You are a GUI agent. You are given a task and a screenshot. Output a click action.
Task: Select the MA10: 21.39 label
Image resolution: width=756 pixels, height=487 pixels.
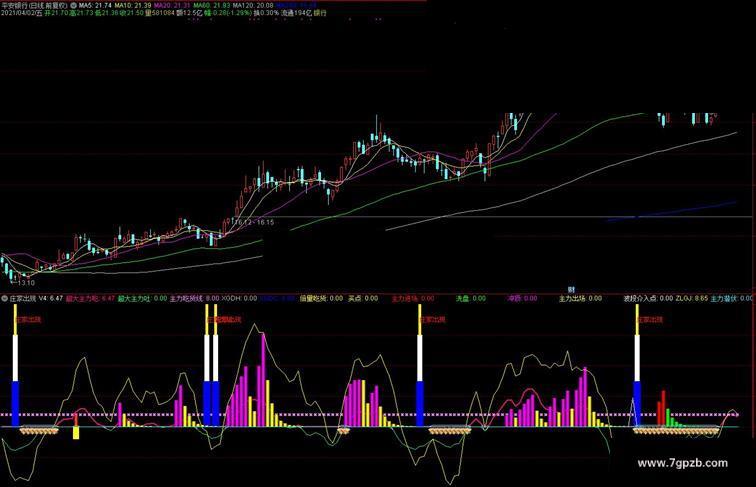(x=133, y=5)
